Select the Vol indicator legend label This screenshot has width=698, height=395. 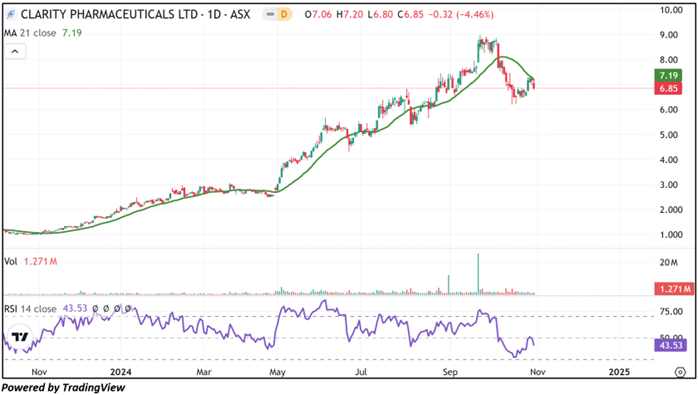[11, 261]
